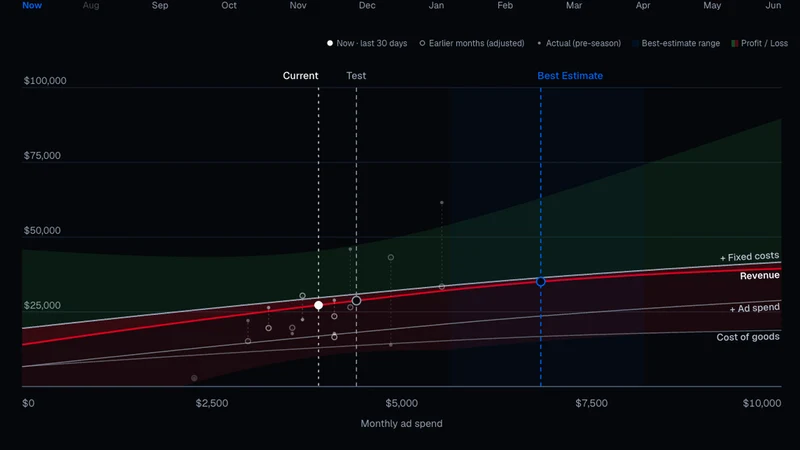
Task: Select the Dec month tab
Action: pyautogui.click(x=367, y=5)
